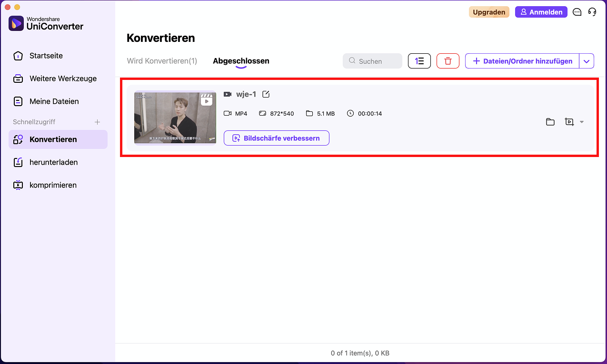Viewport: 607px width, 364px height.
Task: Open the wje-1 video thumbnail
Action: [175, 117]
